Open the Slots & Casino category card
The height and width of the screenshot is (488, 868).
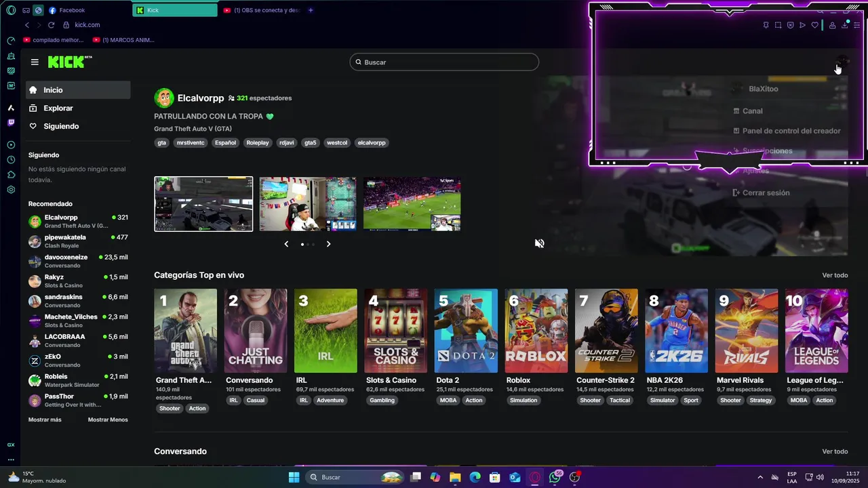point(396,331)
